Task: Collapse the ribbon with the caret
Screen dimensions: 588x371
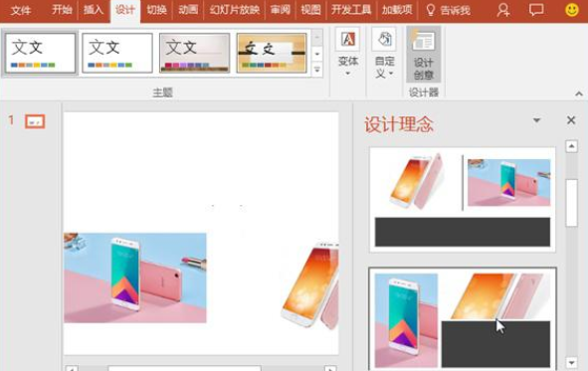Action: [579, 93]
